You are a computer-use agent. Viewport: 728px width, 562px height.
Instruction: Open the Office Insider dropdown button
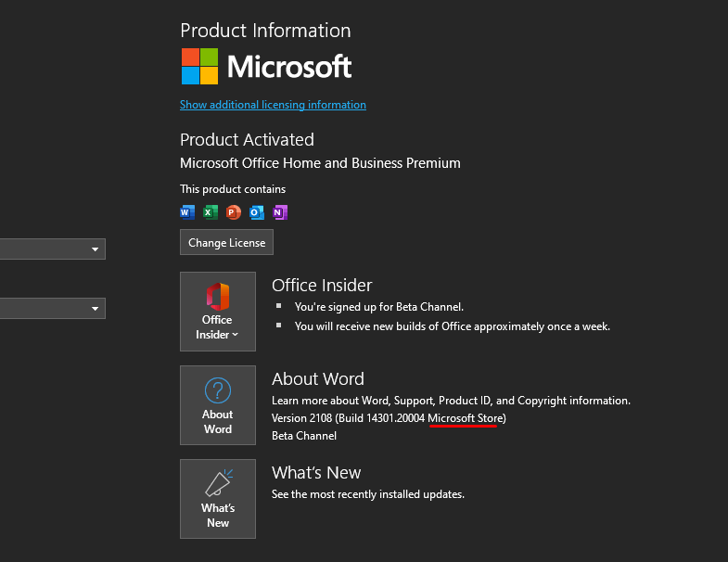[x=218, y=312]
